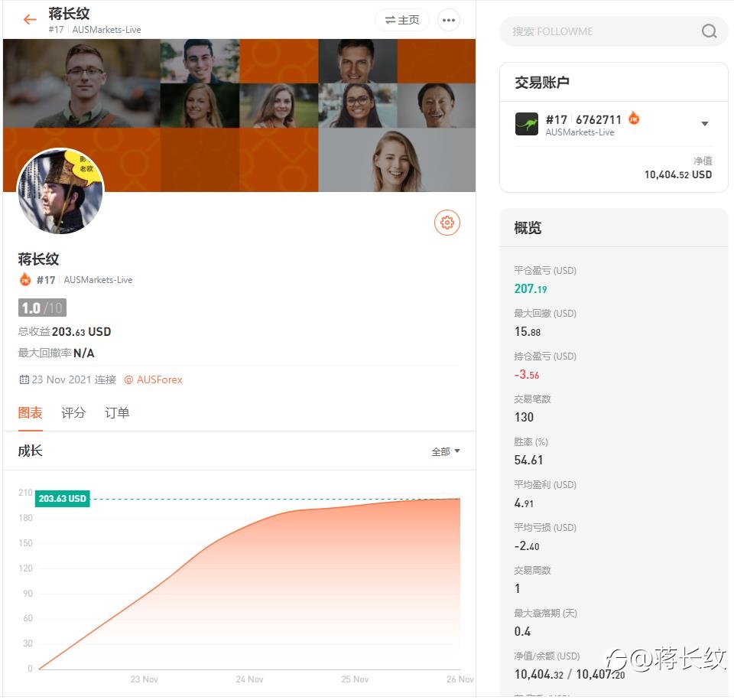Switch to the 订单 tab
The height and width of the screenshot is (700, 734).
(117, 413)
